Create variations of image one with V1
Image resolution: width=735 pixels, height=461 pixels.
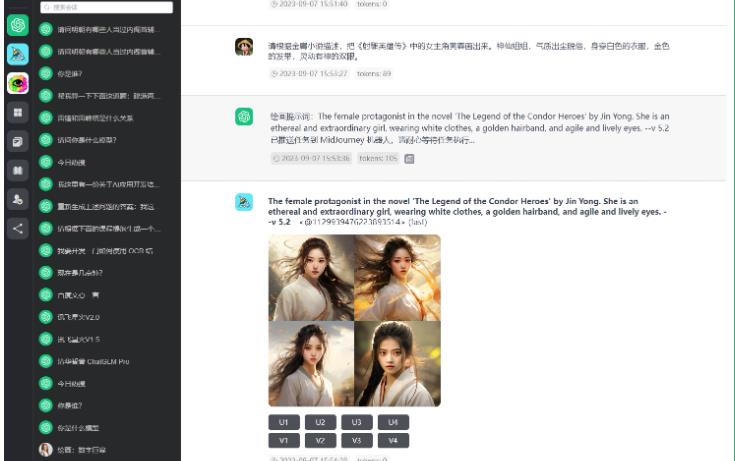[x=284, y=440]
